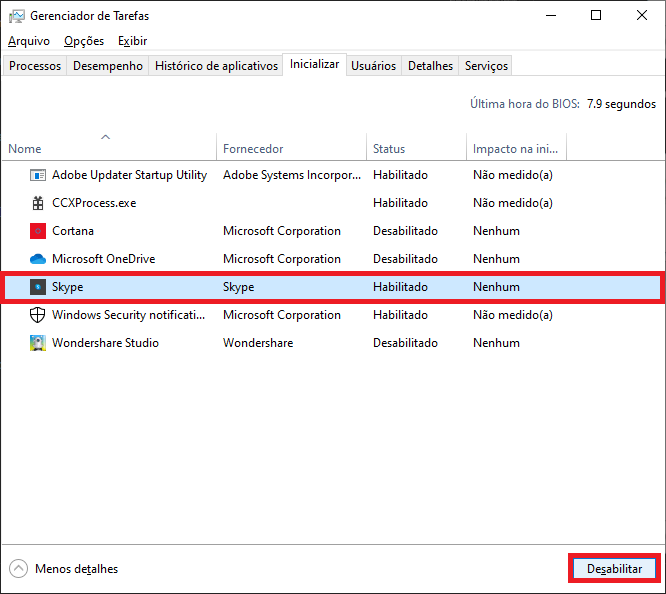666x594 pixels.
Task: Click the CCXProcess.exe gift-box icon
Action: (38, 203)
